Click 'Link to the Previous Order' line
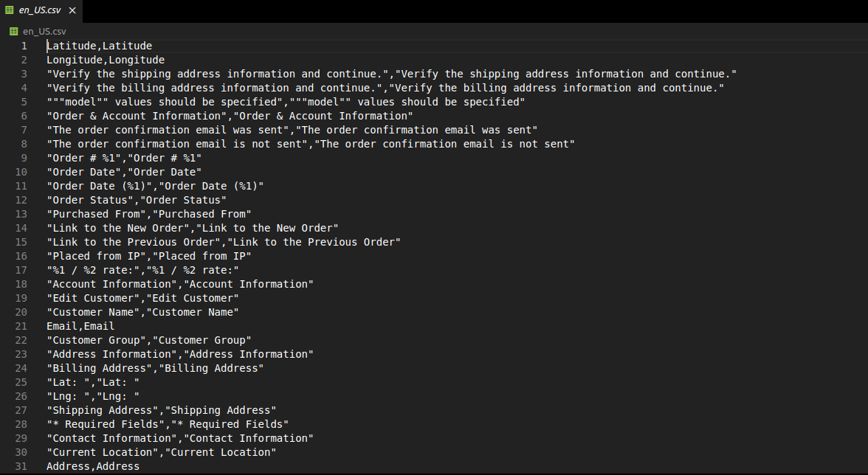The height and width of the screenshot is (475, 868). click(x=224, y=242)
